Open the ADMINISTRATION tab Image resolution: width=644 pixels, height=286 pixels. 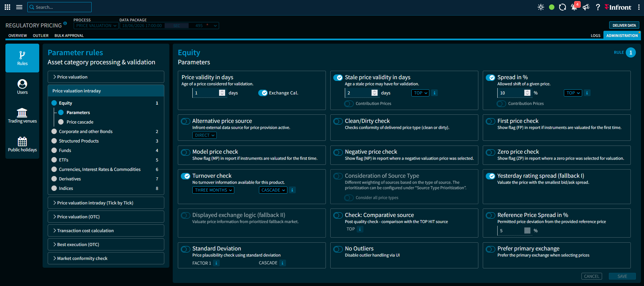point(622,36)
